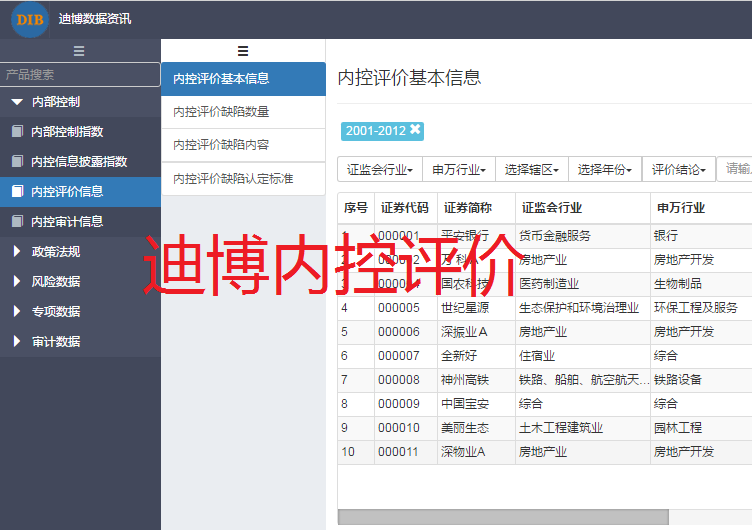Viewport: 752px width, 530px height.
Task: Select the 神州高铁 cell
Action: pyautogui.click(x=476, y=380)
